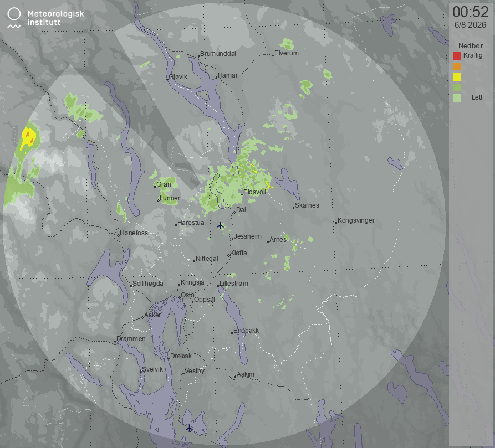The width and height of the screenshot is (495, 448).
Task: Click the Gjøvik town label
Action: point(178,77)
